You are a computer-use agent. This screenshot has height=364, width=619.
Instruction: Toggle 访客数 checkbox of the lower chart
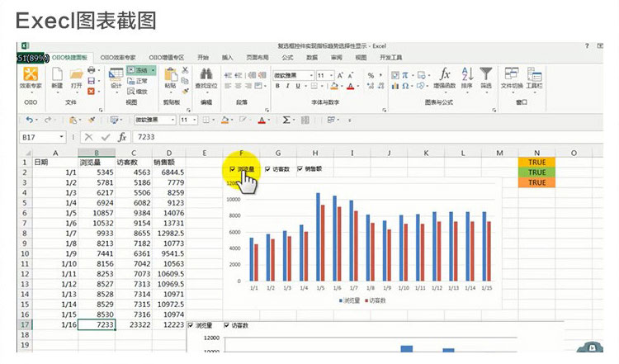226,325
